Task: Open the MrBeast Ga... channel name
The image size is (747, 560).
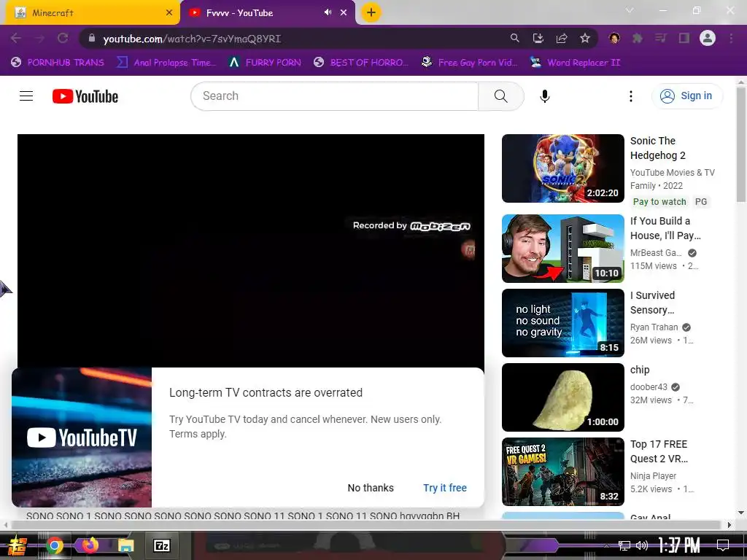Action: click(656, 253)
